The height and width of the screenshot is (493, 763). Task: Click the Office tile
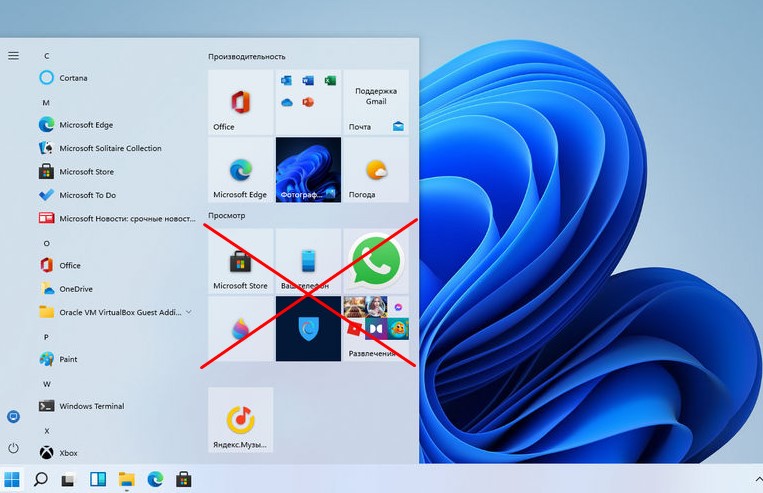(x=241, y=102)
